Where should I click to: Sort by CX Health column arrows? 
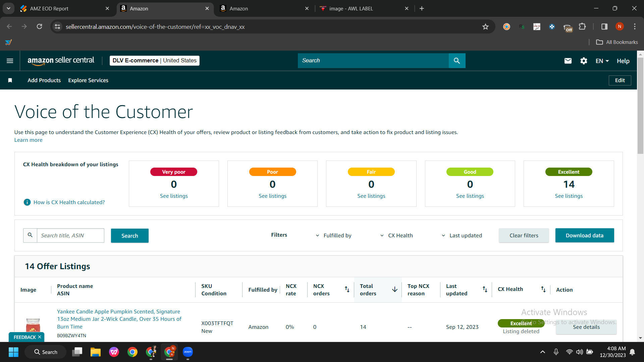pyautogui.click(x=543, y=289)
